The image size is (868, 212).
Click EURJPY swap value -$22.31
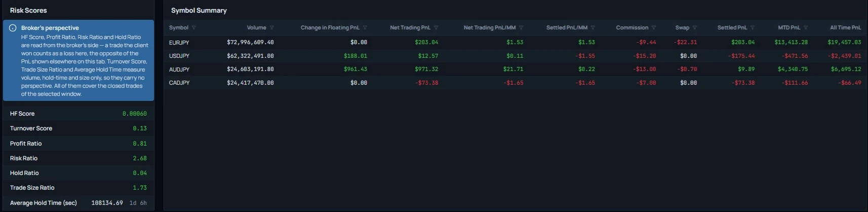685,43
